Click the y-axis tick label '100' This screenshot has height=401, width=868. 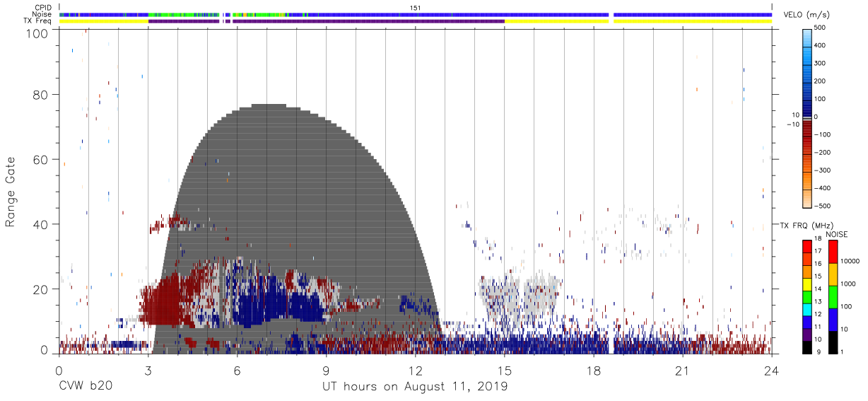[x=37, y=33]
